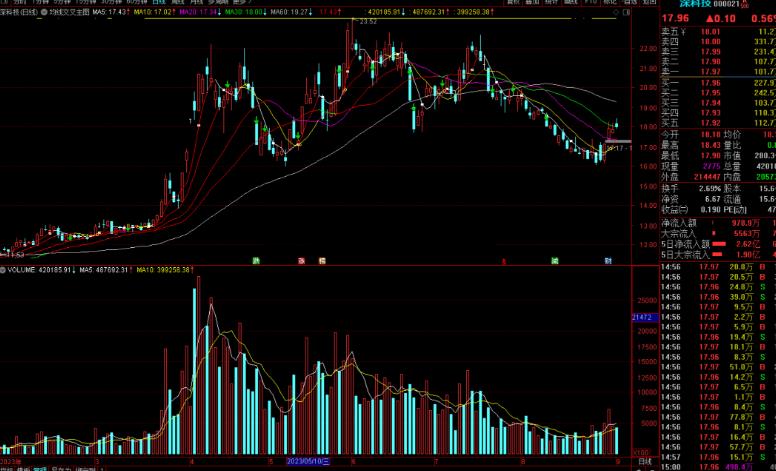Click the gray current-price marker on price axis
Image resolution: width=776 pixels, height=471 pixels.
pos(618,141)
